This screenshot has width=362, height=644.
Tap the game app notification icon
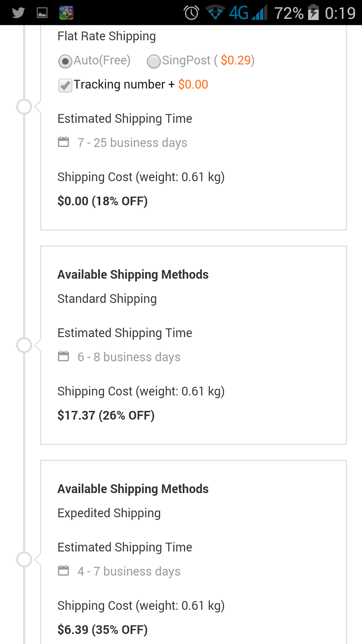click(x=66, y=13)
